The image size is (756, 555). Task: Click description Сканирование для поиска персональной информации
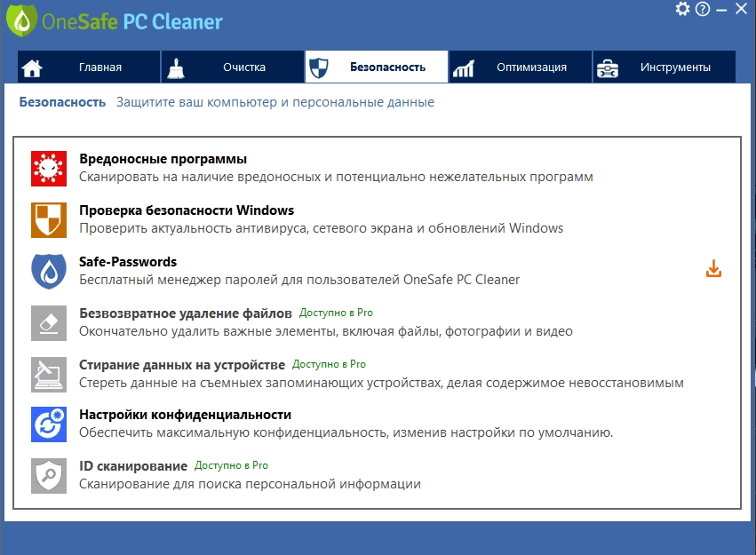250,484
